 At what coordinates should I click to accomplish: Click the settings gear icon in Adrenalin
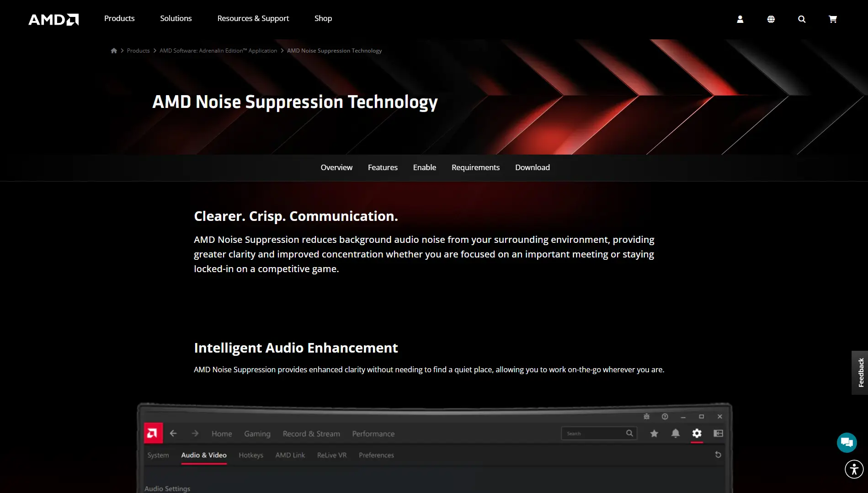pyautogui.click(x=697, y=433)
